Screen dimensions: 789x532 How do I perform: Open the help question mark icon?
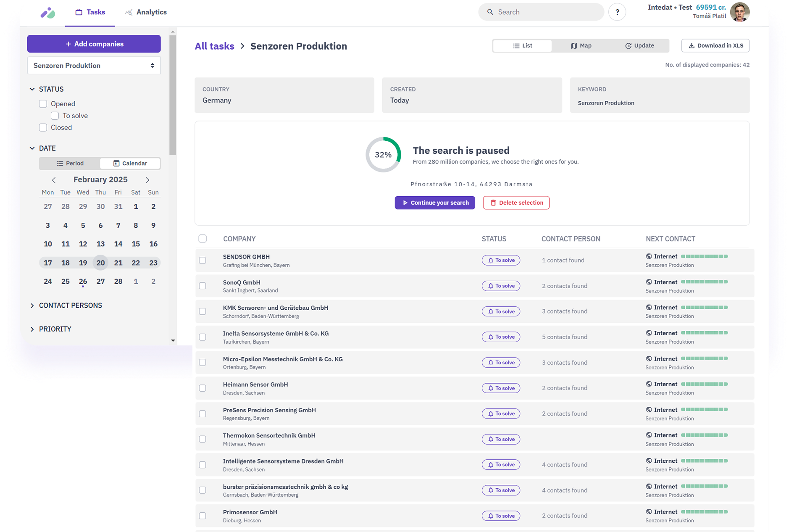click(x=617, y=12)
